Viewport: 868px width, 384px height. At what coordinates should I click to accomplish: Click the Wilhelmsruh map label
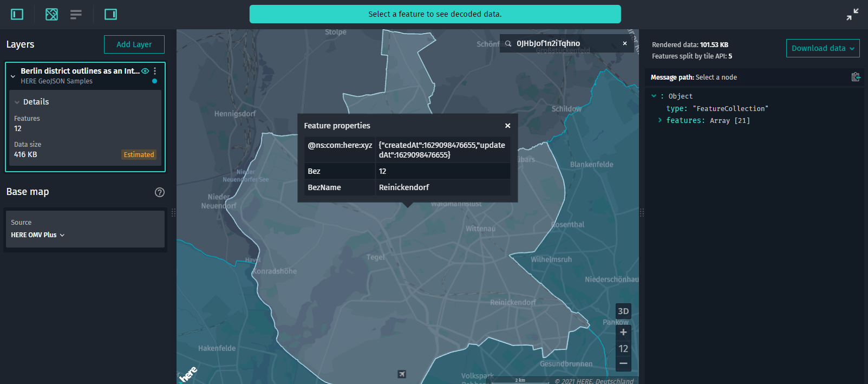[551, 259]
